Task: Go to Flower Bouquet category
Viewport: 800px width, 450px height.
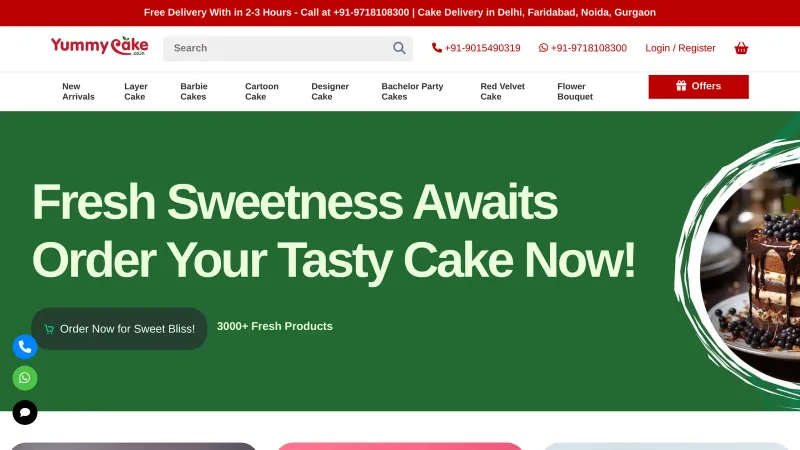Action: click(575, 91)
